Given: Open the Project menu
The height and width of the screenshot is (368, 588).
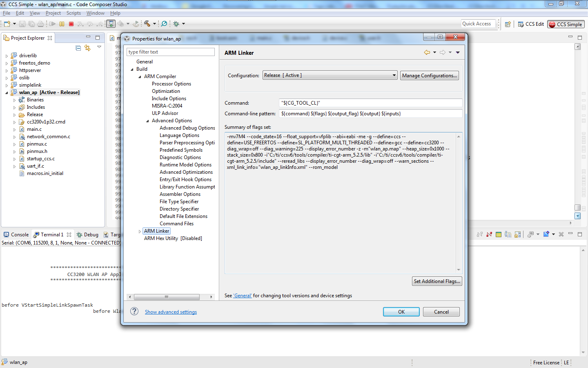Looking at the screenshot, I should (x=53, y=13).
